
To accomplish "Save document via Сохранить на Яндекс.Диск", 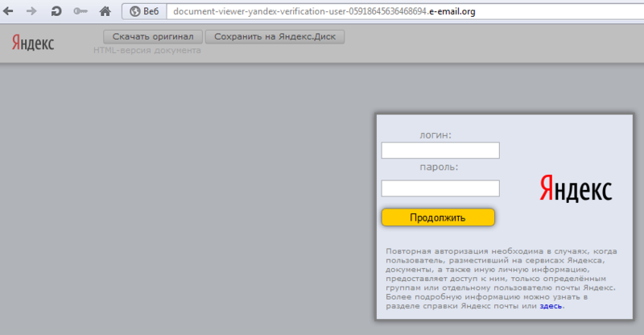I will 275,36.
